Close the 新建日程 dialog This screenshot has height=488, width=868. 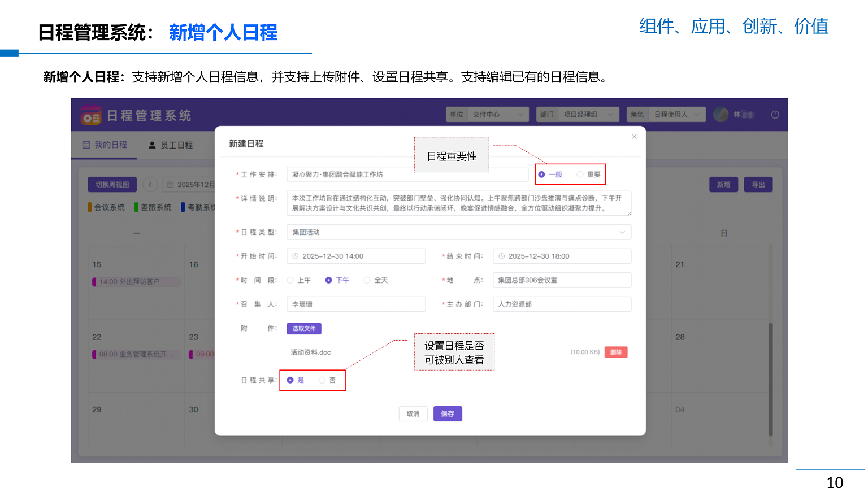[x=634, y=137]
